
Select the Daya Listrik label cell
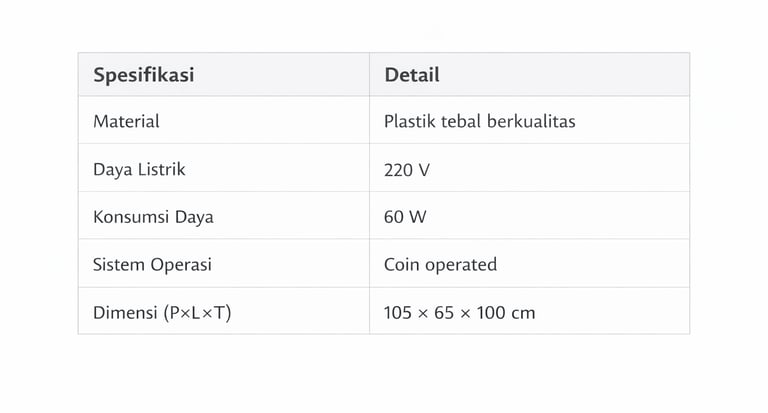coord(139,169)
